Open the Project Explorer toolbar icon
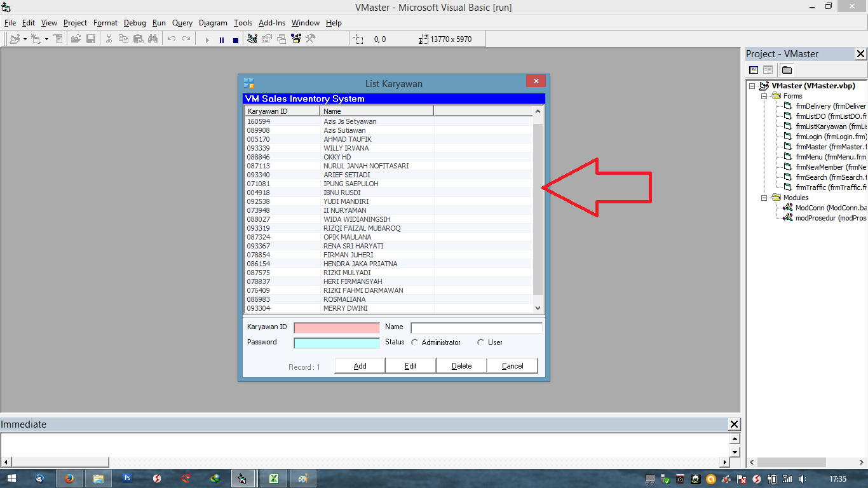 tap(251, 39)
